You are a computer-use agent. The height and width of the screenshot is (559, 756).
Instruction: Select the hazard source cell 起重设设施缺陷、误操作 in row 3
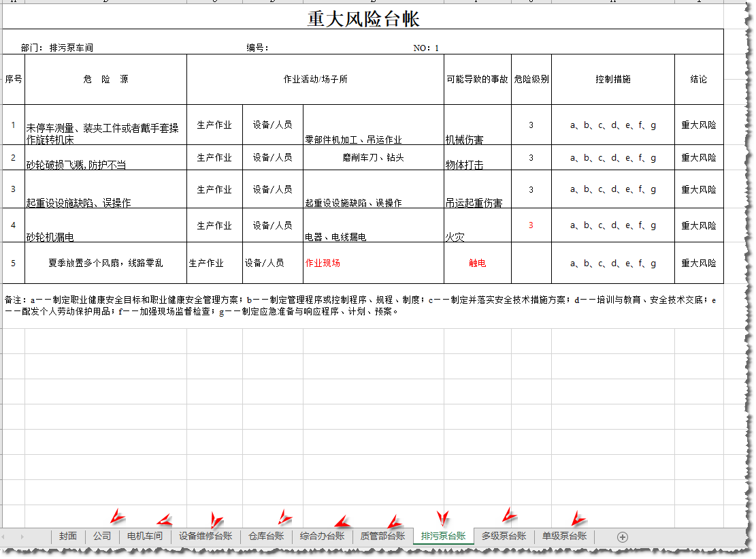click(x=105, y=189)
